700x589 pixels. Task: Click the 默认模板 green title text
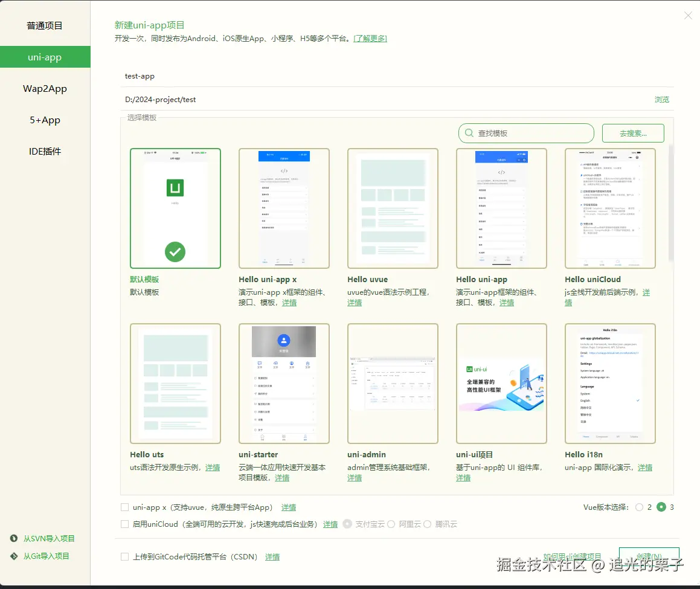144,280
